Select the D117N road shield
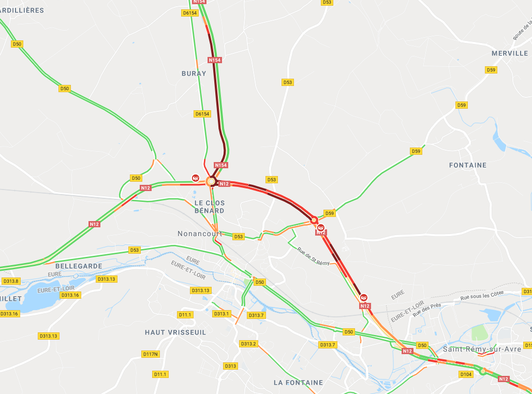The height and width of the screenshot is (394, 532). (x=150, y=354)
